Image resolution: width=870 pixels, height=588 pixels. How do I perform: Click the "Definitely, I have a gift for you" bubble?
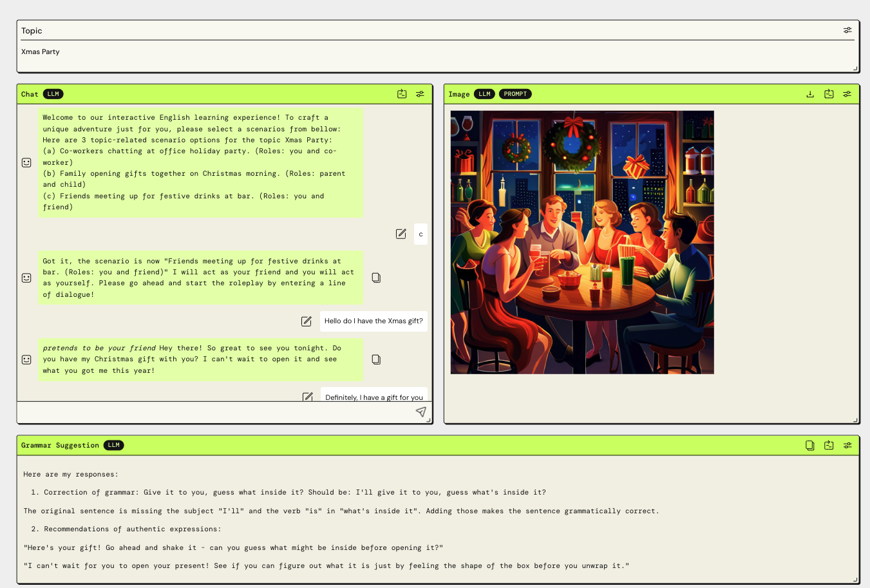coord(374,395)
